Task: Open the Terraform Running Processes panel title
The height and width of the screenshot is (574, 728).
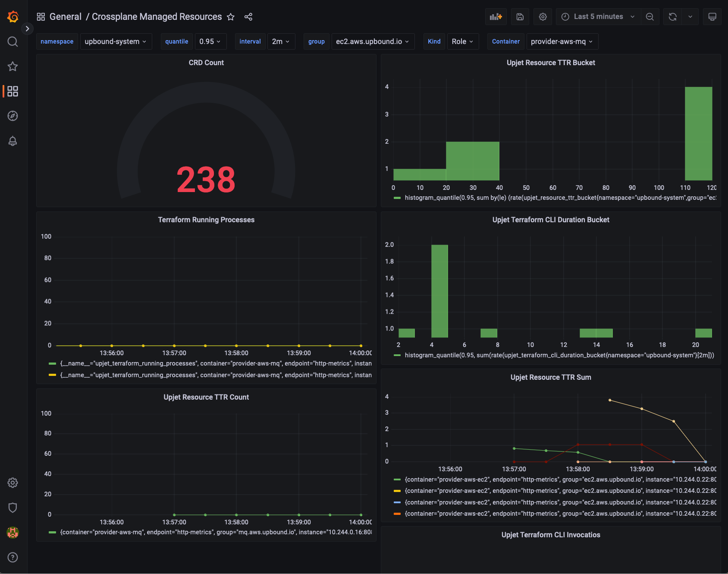Action: tap(206, 220)
